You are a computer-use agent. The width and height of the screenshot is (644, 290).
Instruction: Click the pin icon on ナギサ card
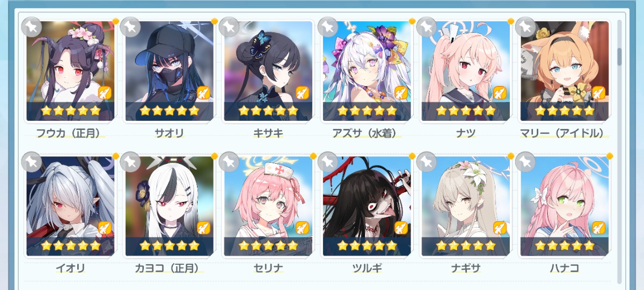click(427, 162)
